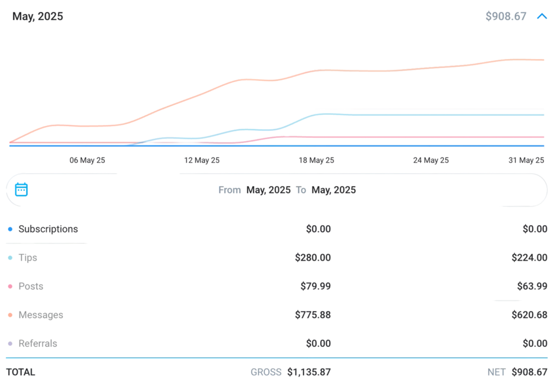This screenshot has width=556, height=392.
Task: Collapse the May, 2025 earnings section
Action: coord(541,16)
